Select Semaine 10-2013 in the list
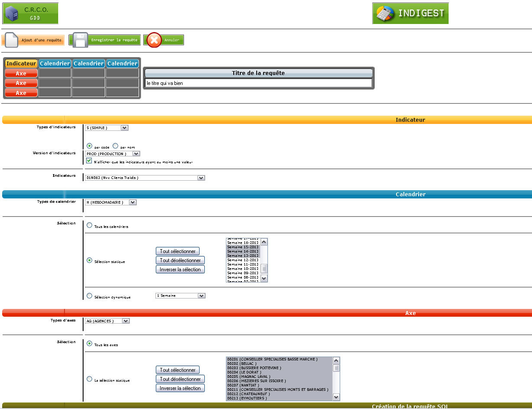This screenshot has height=409, width=532. click(243, 269)
